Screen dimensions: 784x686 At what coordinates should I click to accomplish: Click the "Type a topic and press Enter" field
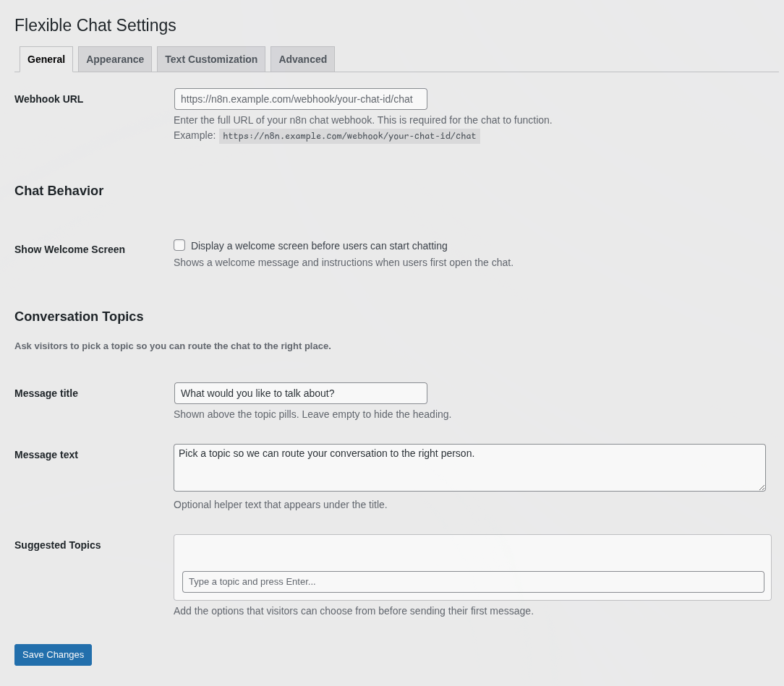[x=473, y=581]
